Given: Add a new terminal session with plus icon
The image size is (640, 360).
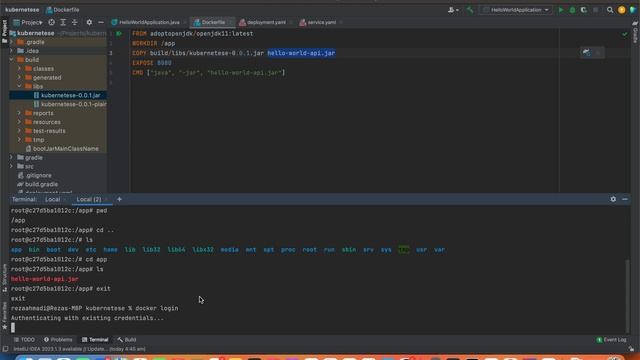Looking at the screenshot, I should pyautogui.click(x=119, y=199).
